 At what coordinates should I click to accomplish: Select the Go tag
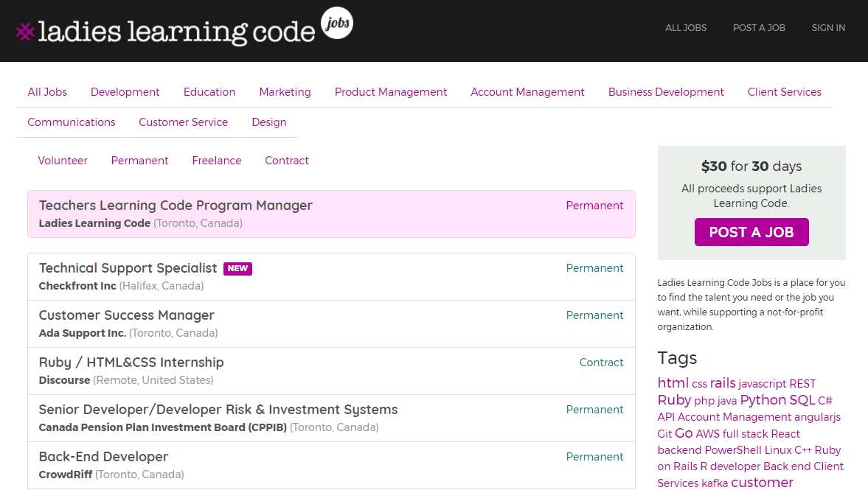(x=684, y=433)
